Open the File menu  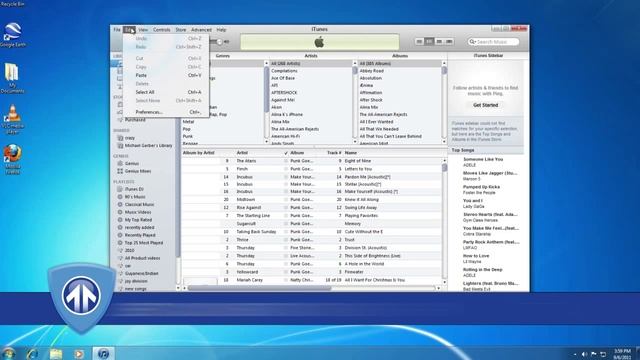coord(117,30)
